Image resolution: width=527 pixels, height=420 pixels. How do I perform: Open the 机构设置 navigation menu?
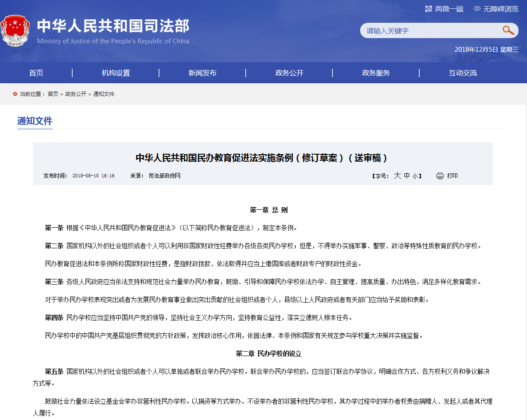tap(116, 73)
